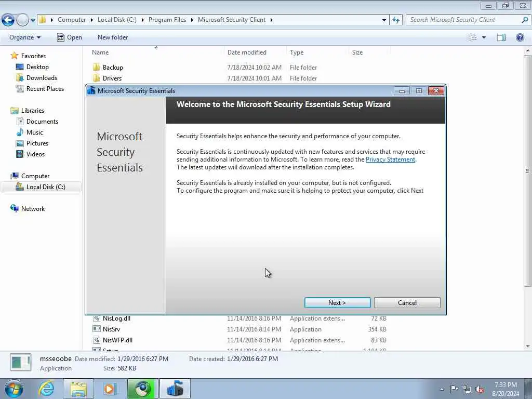Click Date modified value in details pane
The height and width of the screenshot is (399, 532).
[143, 359]
